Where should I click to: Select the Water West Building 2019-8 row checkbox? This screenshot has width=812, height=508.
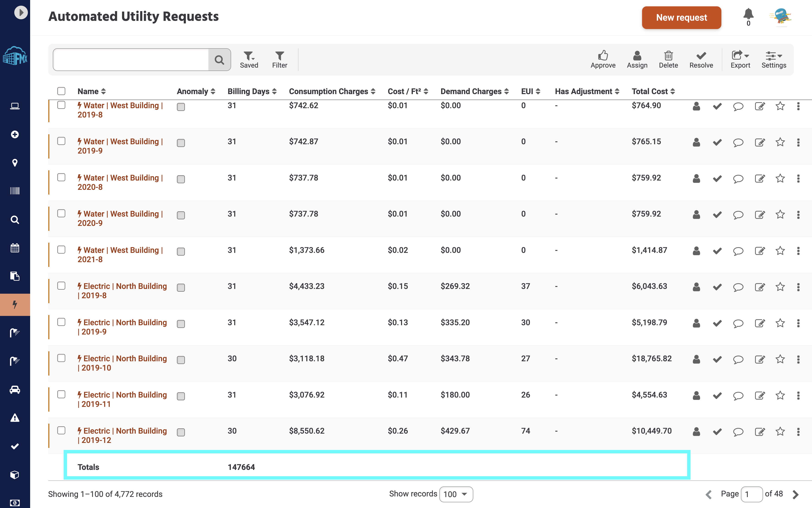coord(61,105)
